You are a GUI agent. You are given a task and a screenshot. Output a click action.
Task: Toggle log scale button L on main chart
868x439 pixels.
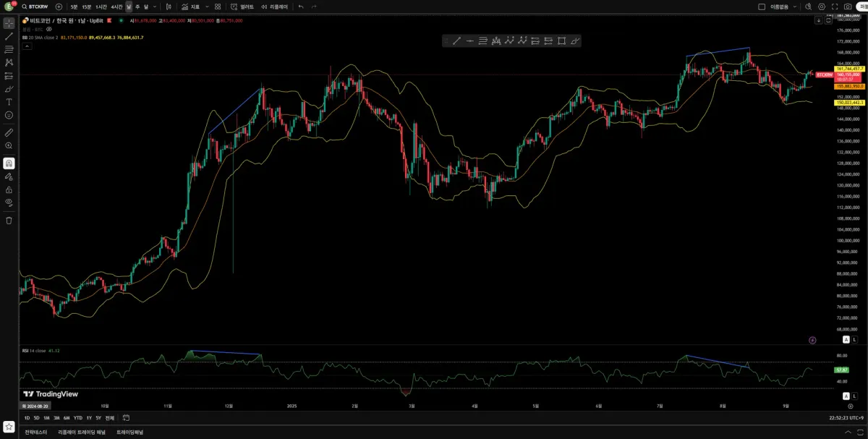855,339
